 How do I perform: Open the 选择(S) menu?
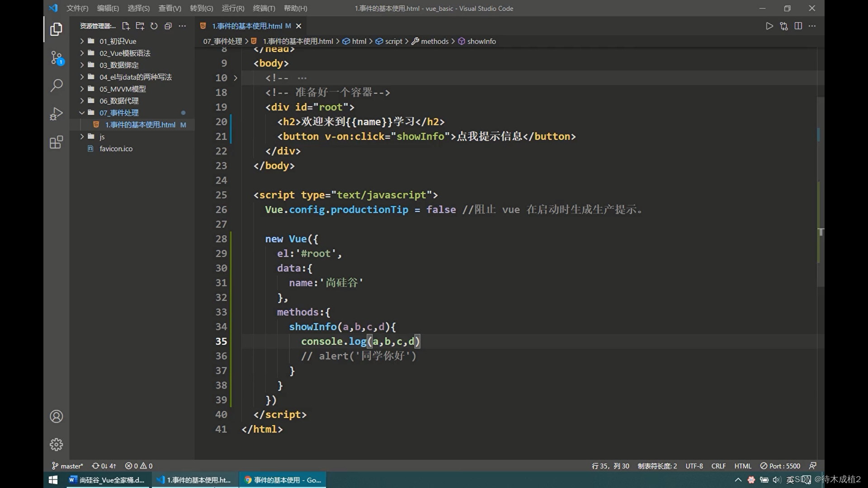point(138,8)
